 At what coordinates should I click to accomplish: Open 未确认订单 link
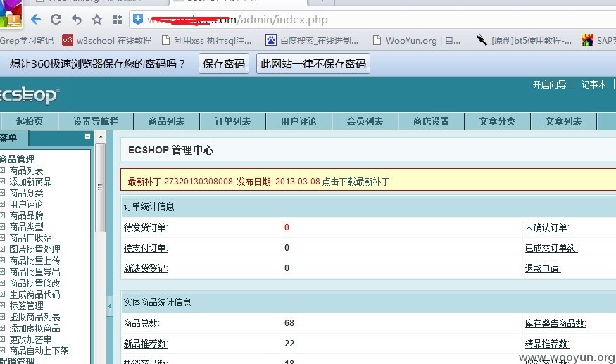(x=547, y=227)
